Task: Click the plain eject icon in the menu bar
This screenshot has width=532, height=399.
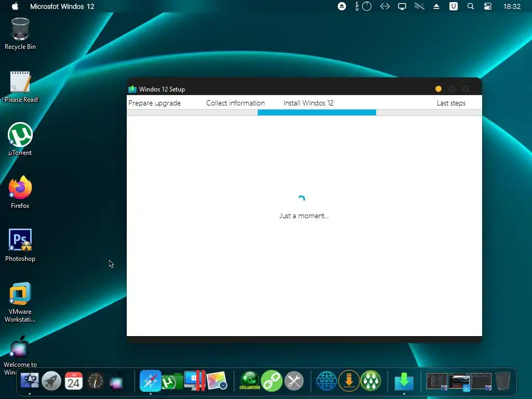Action: (436, 6)
